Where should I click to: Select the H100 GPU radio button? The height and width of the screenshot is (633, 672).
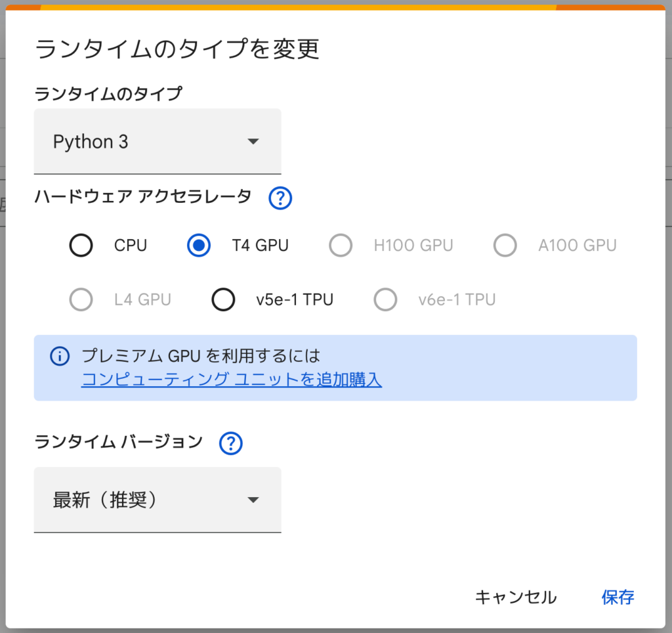341,246
